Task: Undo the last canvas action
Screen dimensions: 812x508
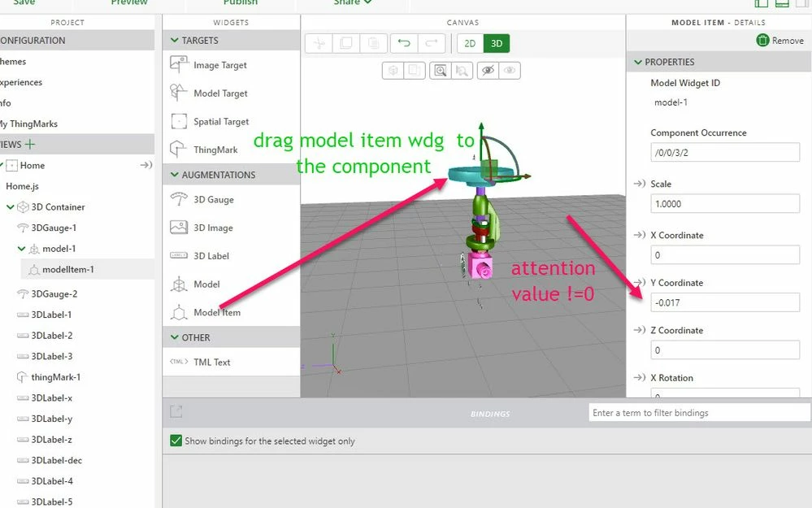Action: [x=404, y=44]
